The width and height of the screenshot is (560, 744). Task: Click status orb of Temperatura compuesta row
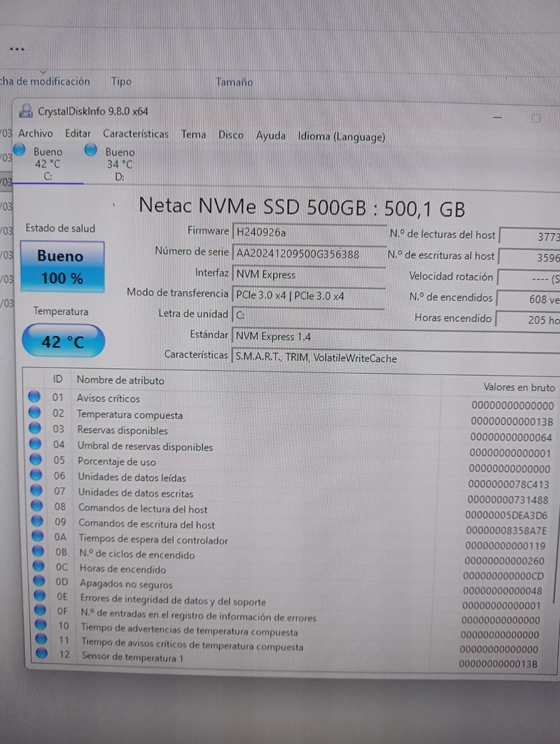[x=34, y=412]
